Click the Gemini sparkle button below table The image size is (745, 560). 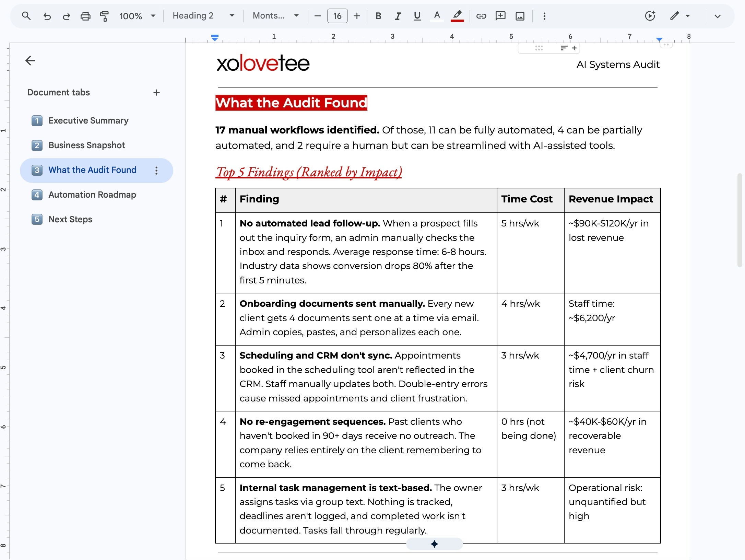435,544
